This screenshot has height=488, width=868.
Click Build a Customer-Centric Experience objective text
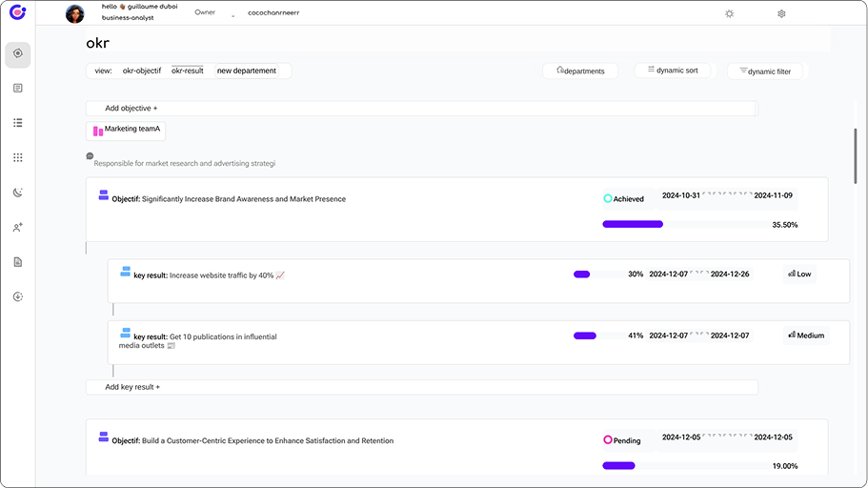(x=268, y=441)
